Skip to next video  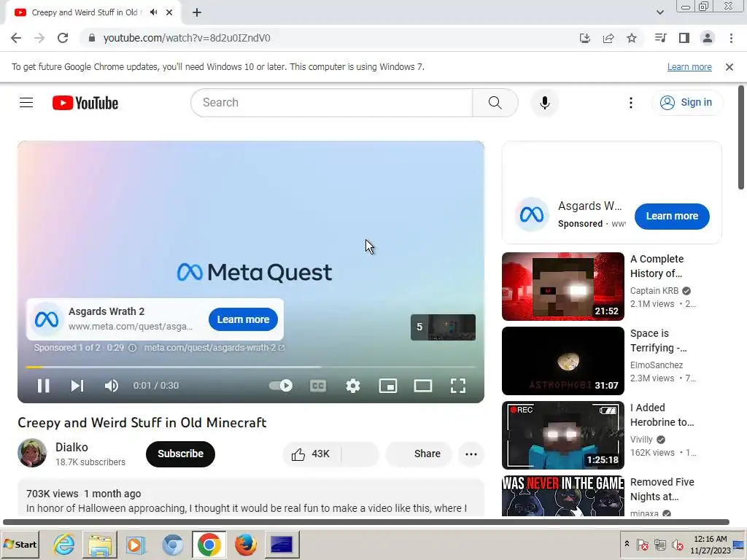(77, 386)
